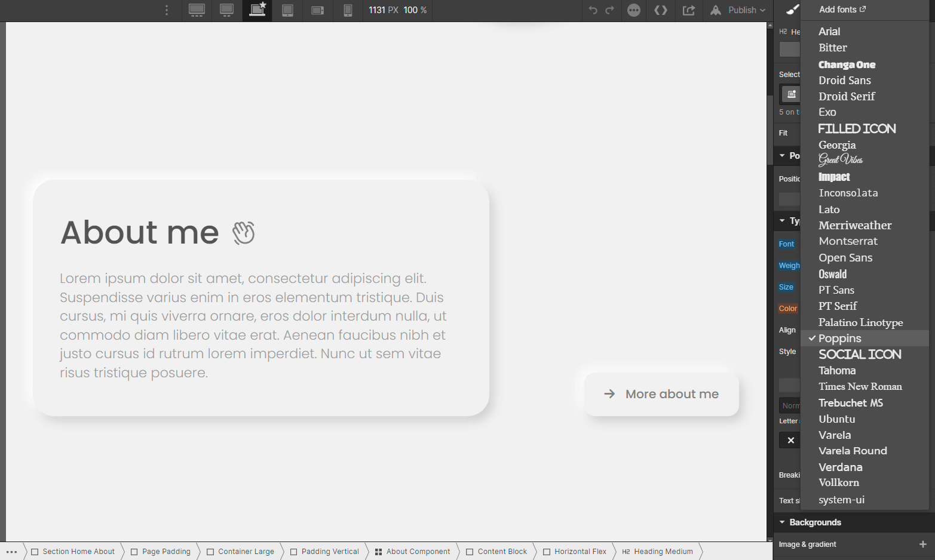Switch to the largest desktop breakpoint

click(197, 10)
